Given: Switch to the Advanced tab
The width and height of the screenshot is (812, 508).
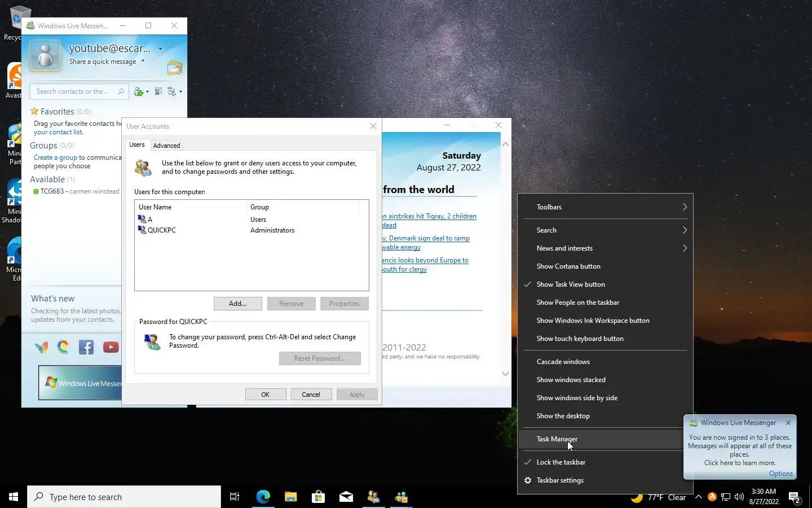Looking at the screenshot, I should (x=167, y=146).
